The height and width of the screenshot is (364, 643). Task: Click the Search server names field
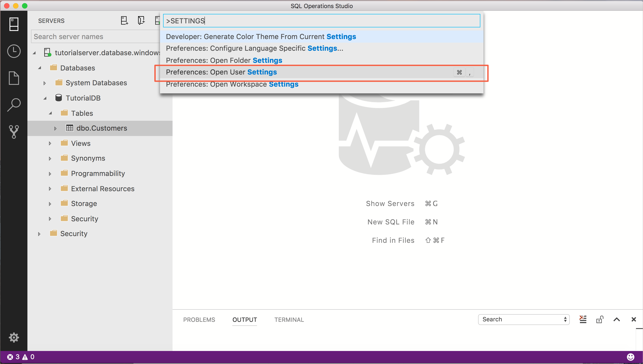pyautogui.click(x=95, y=36)
